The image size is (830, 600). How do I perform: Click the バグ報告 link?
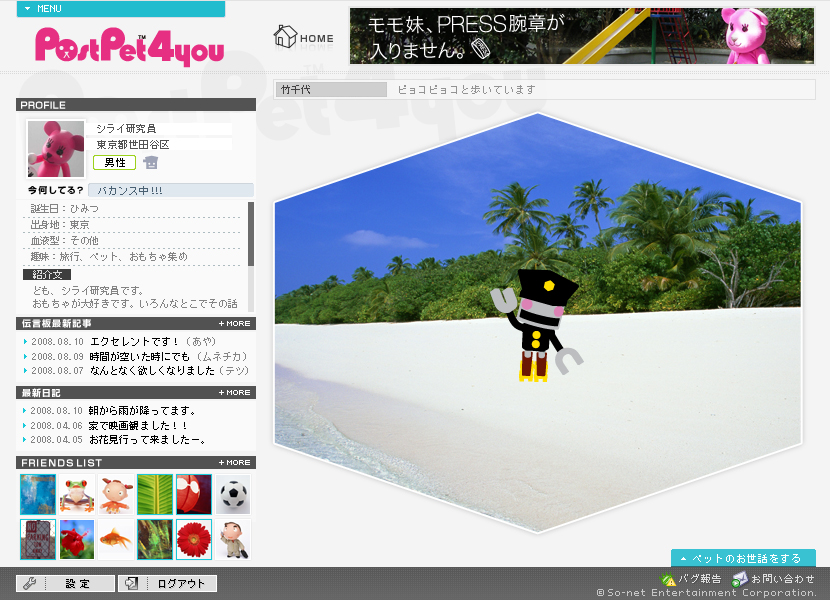[x=691, y=578]
